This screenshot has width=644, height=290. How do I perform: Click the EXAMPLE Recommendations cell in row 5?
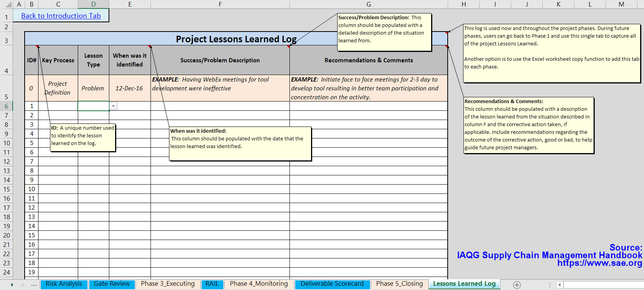(368, 88)
